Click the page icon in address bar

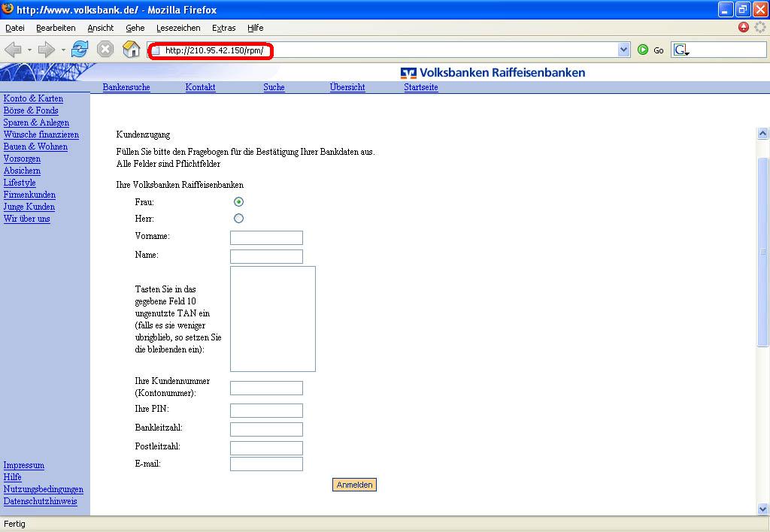155,50
